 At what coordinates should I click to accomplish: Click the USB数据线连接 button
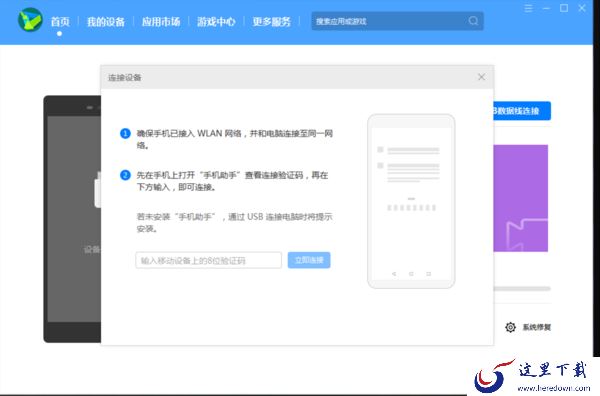tap(522, 111)
